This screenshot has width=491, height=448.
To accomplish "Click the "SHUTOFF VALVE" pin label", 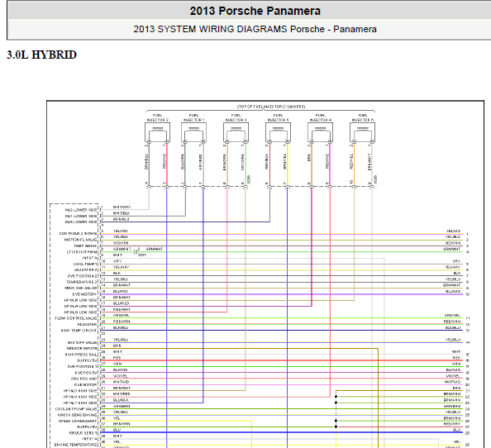I will [83, 342].
